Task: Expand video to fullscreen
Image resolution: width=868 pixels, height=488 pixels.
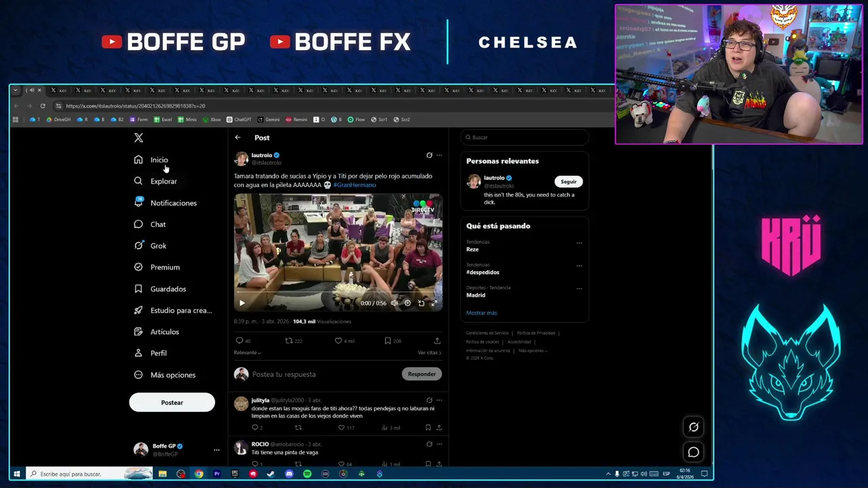Action: 434,303
